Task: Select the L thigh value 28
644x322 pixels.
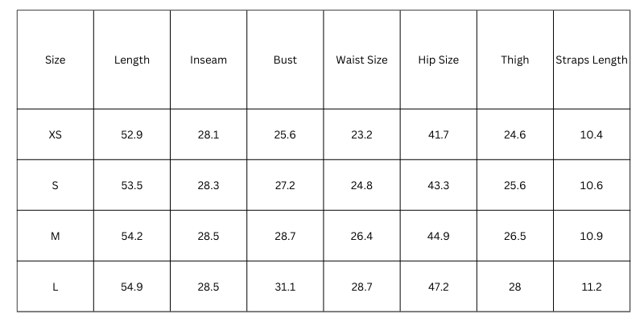Action: click(515, 287)
